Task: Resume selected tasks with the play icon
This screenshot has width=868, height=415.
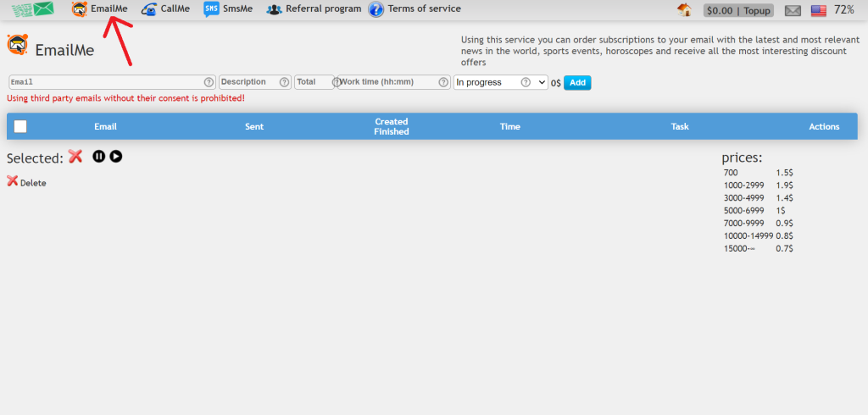Action: coord(115,157)
